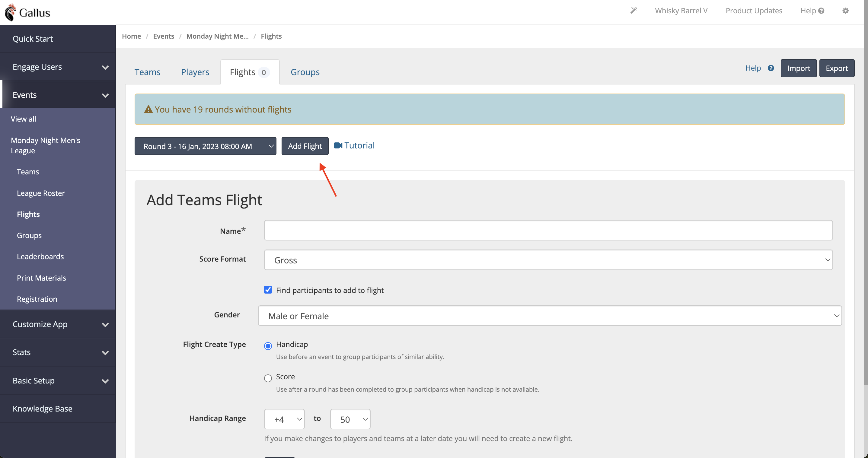
Task: Expand the Engage Users menu
Action: pyautogui.click(x=58, y=67)
